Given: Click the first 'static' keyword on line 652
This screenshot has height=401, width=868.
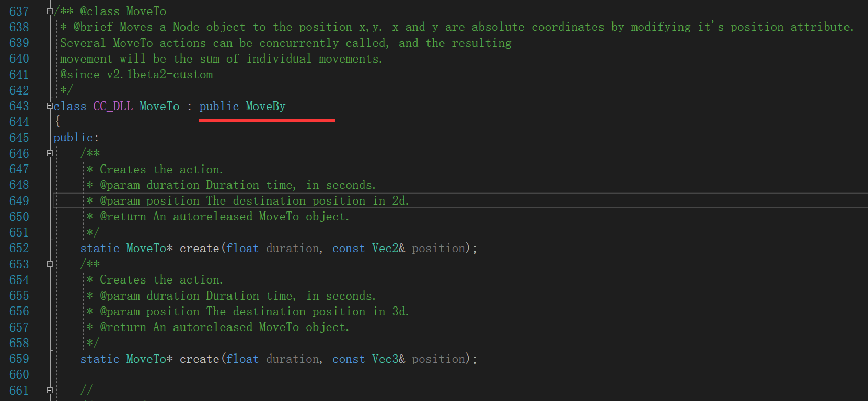Looking at the screenshot, I should (x=100, y=249).
